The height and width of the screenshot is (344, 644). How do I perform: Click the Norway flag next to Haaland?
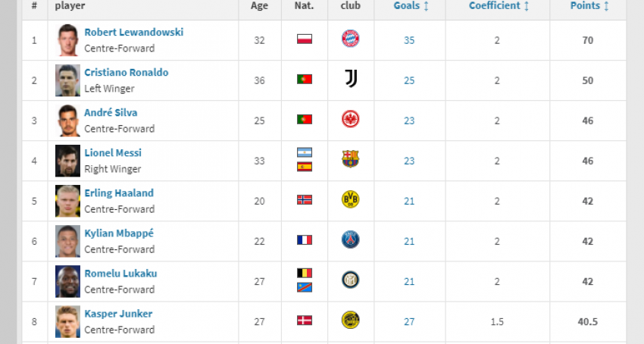(x=305, y=200)
